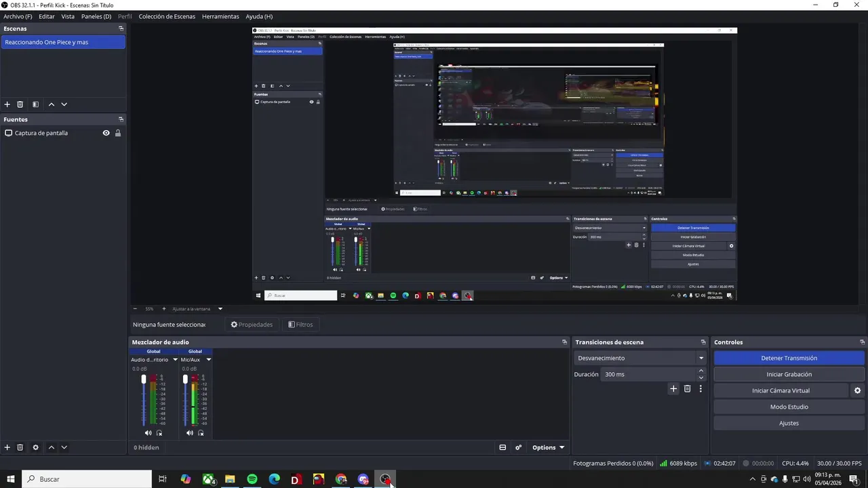Adjust the Mic/Aux volume fader
Image resolution: width=868 pixels, height=488 pixels.
pyautogui.click(x=185, y=380)
